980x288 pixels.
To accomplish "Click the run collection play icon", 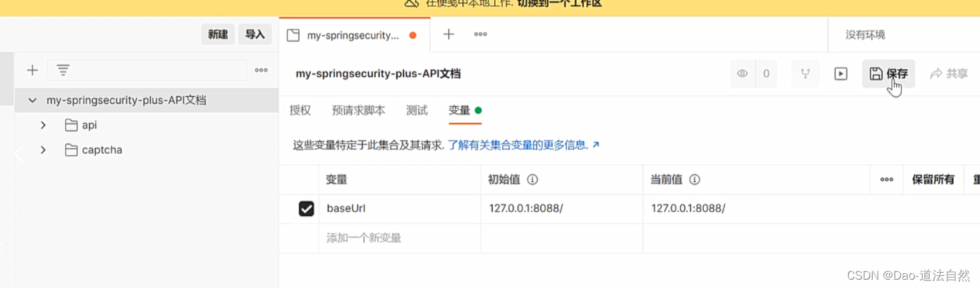I will point(841,74).
